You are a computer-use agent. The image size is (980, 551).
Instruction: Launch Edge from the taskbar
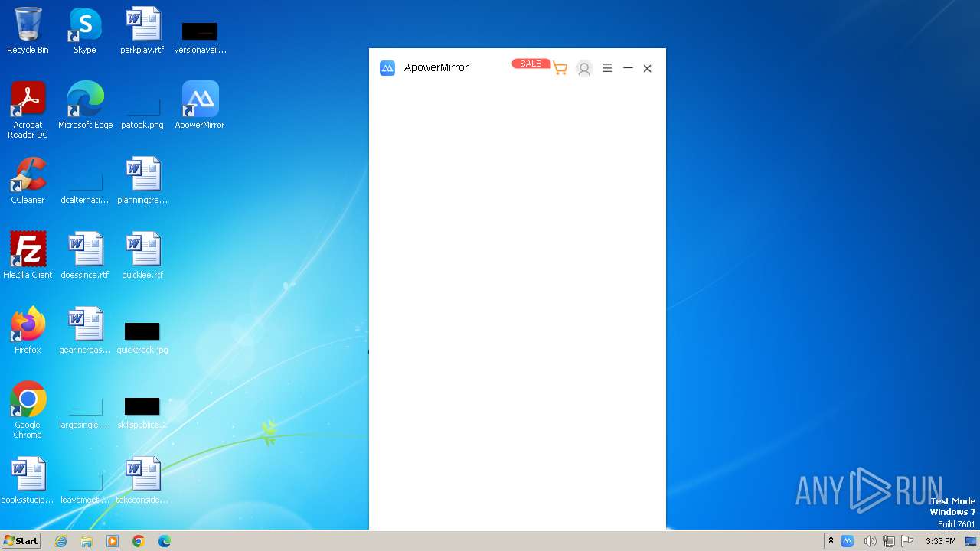point(165,541)
